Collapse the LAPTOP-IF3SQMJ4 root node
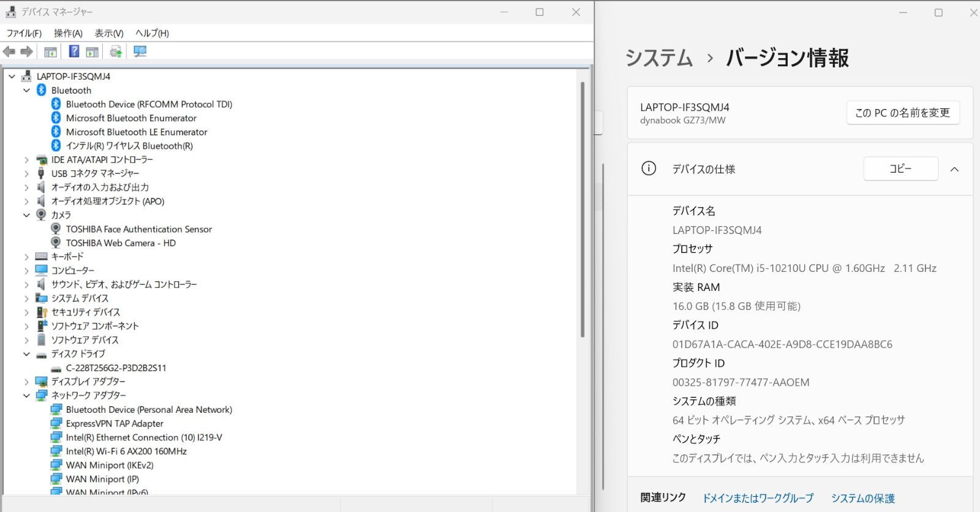 tap(12, 77)
